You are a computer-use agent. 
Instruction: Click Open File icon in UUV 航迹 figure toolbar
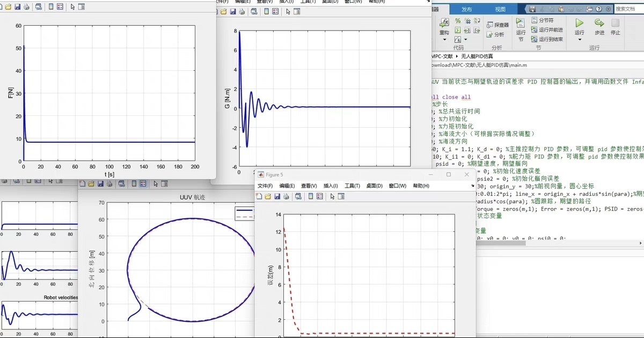pyautogui.click(x=91, y=183)
